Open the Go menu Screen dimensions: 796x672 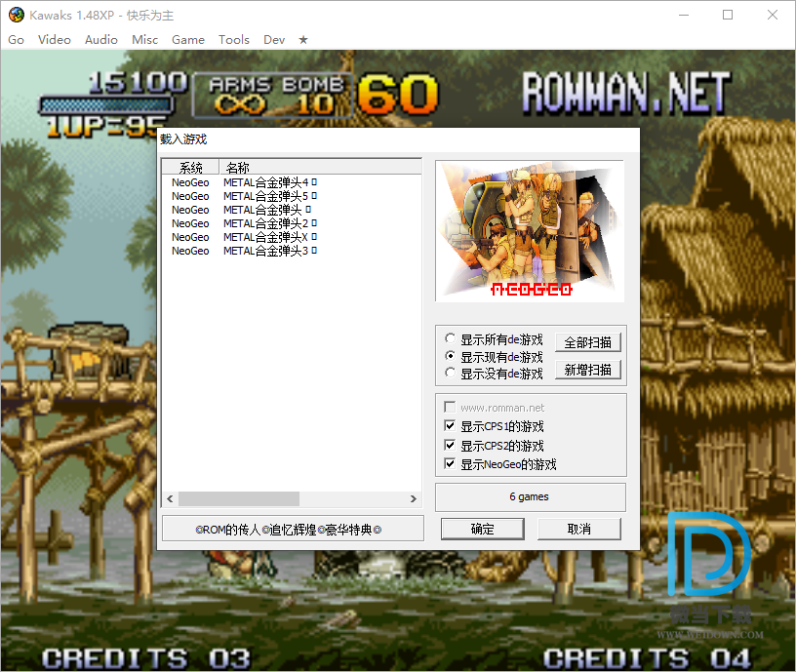pyautogui.click(x=17, y=40)
